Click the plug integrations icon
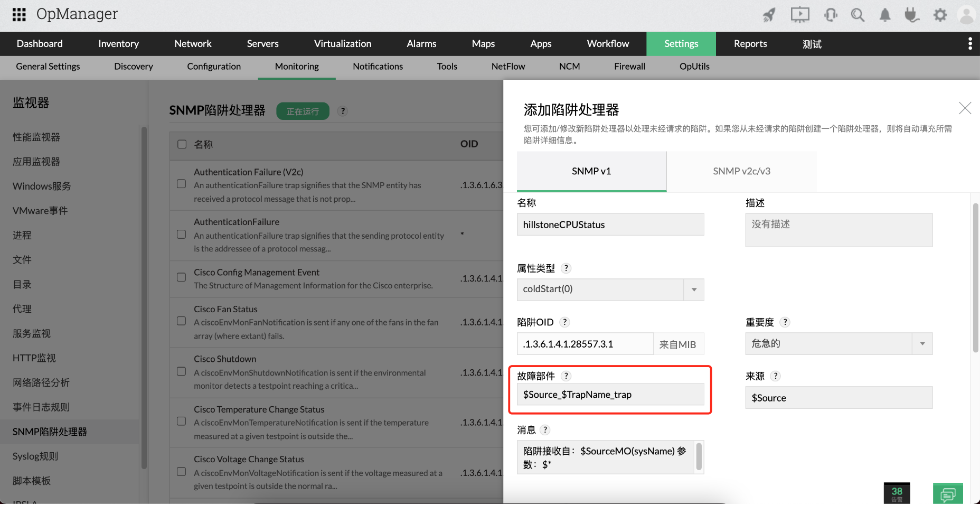Image resolution: width=980 pixels, height=505 pixels. coord(912,15)
